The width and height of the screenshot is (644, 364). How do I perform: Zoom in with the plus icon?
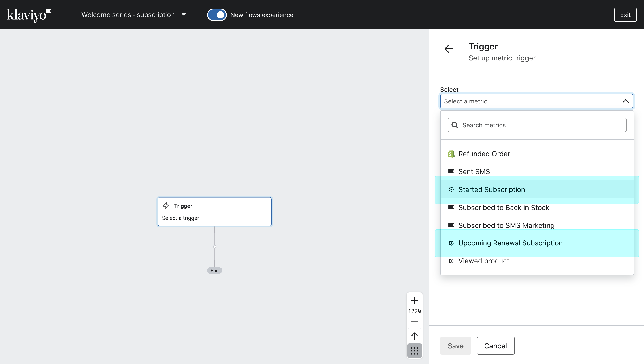[415, 300]
